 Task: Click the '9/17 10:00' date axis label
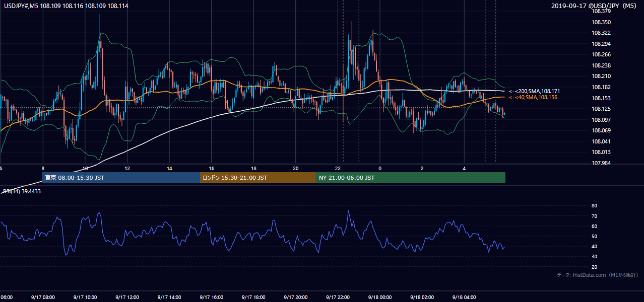click(85, 297)
